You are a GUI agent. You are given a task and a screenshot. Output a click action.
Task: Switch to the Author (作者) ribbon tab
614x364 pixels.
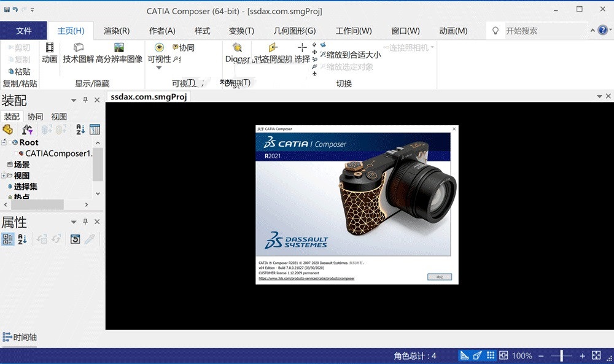(162, 31)
